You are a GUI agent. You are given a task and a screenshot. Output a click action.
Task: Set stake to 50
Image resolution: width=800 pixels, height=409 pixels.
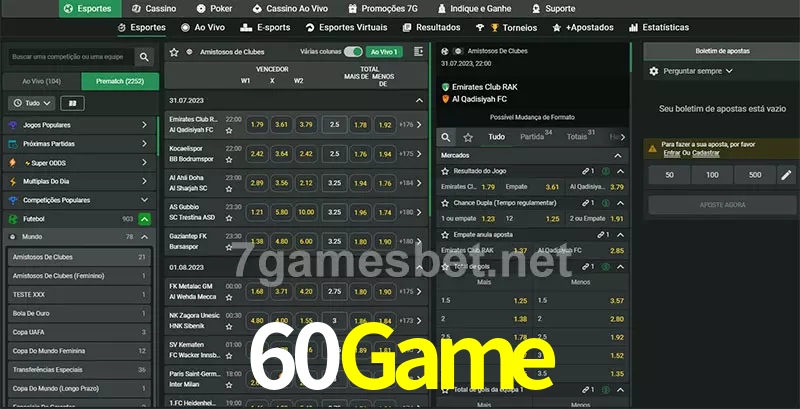point(669,175)
